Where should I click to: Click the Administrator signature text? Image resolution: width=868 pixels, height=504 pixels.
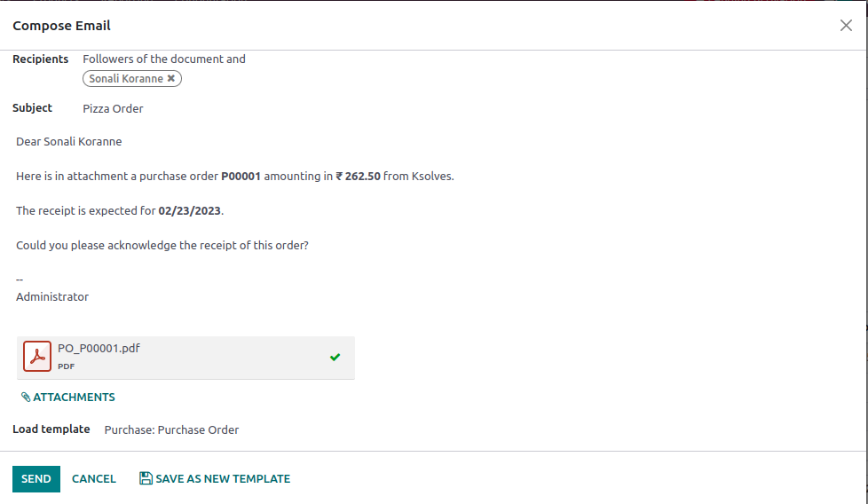[x=52, y=297]
